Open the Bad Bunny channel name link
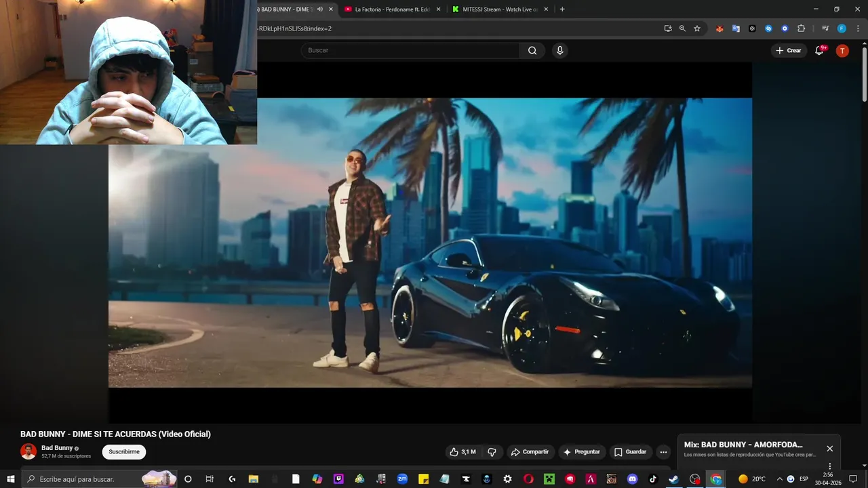 tap(57, 448)
